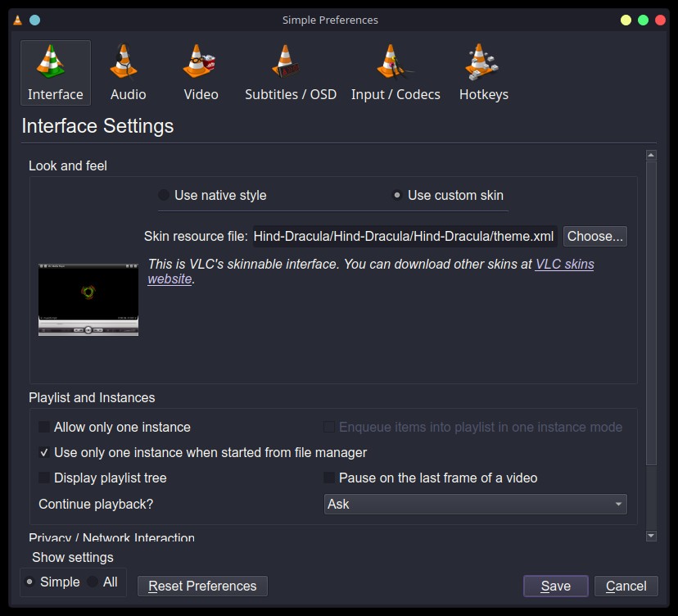The image size is (678, 616).
Task: Click the VLC cone icon in title bar
Action: point(17,20)
